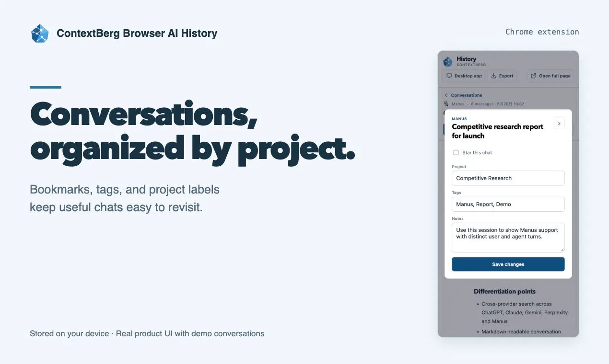The width and height of the screenshot is (609, 364).
Task: Click the Chrome extension label
Action: 542,32
